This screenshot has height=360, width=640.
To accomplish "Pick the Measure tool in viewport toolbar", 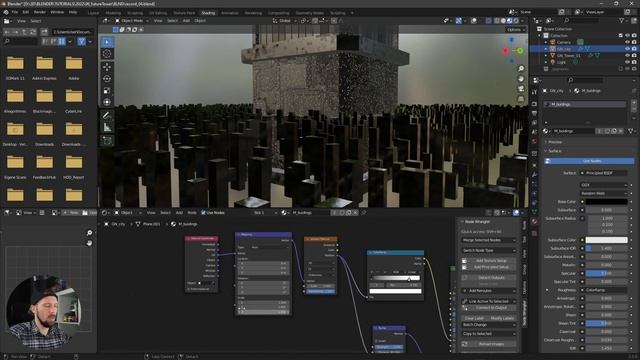I will point(107,127).
